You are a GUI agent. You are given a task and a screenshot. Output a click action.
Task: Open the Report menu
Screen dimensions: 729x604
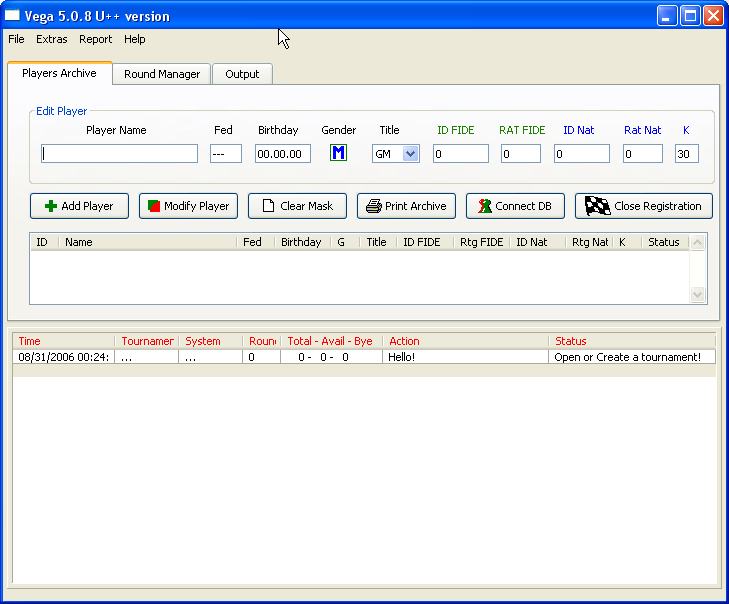click(x=96, y=40)
